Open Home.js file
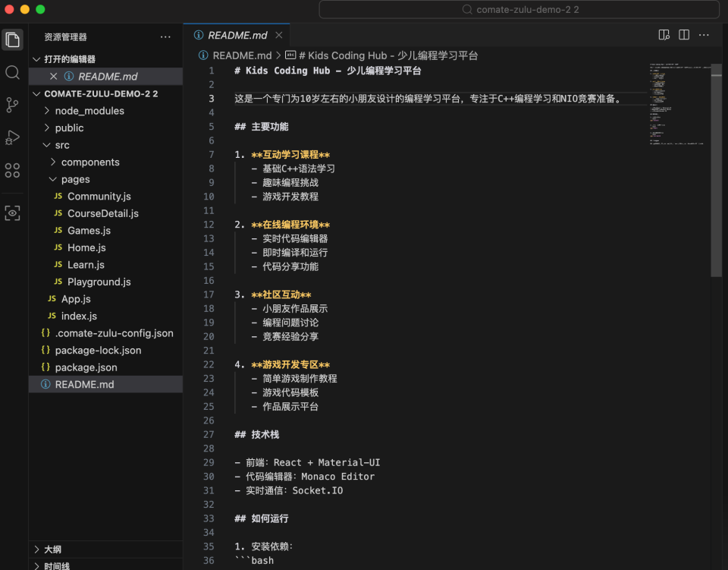Screen dimensions: 728x570 (106, 247)
